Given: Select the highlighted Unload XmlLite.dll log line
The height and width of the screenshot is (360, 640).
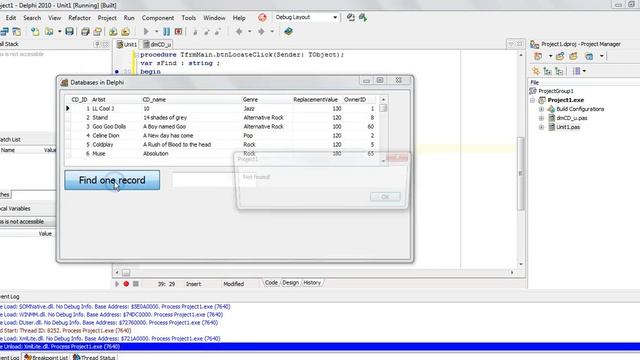Looking at the screenshot, I should 320,347.
